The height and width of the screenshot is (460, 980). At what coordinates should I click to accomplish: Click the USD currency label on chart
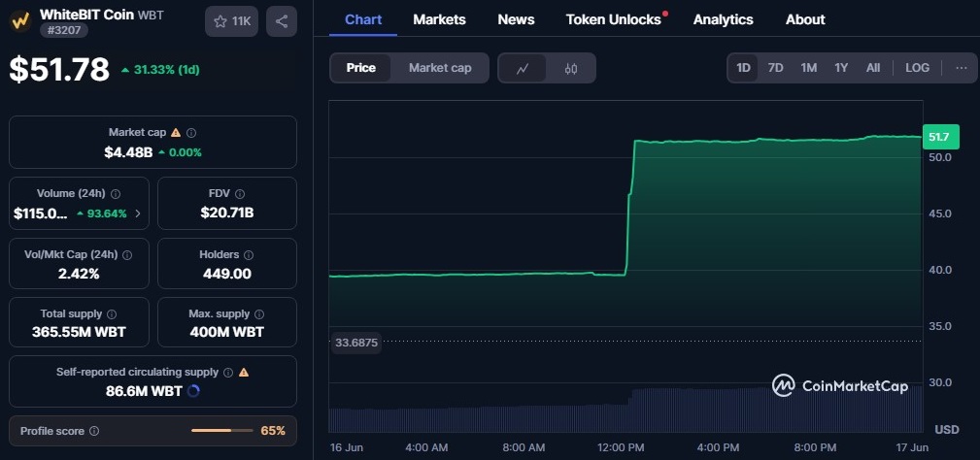pyautogui.click(x=947, y=430)
